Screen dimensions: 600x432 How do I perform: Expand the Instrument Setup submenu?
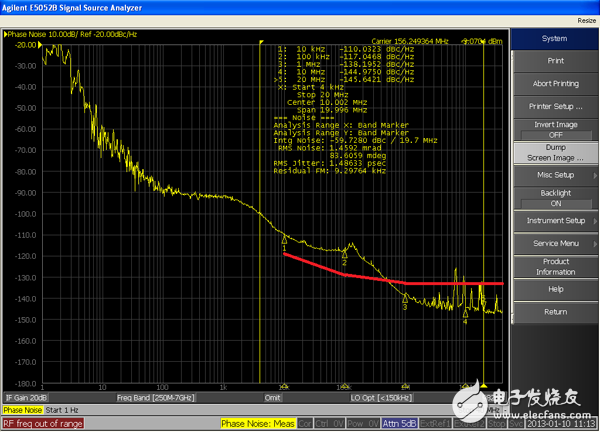[555, 220]
